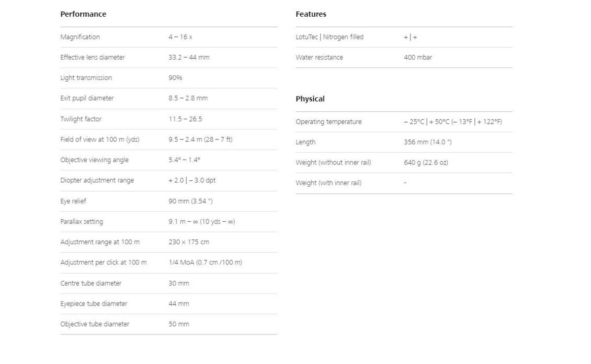Click the 90% light transmission value
This screenshot has width=591, height=364.
click(x=175, y=78)
